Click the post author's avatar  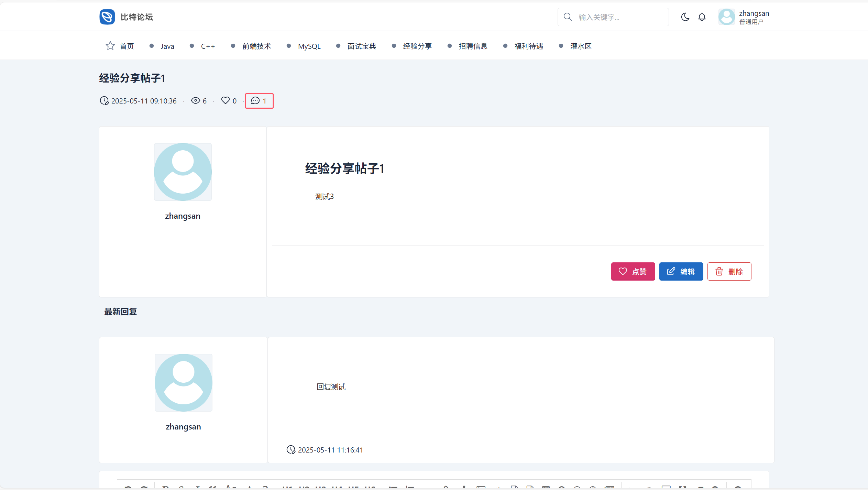click(183, 172)
